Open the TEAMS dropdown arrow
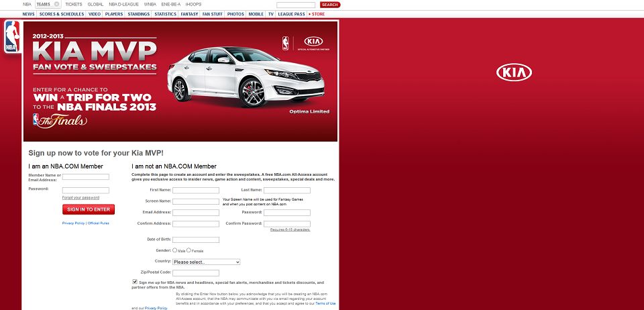644x310 pixels. (x=56, y=4)
